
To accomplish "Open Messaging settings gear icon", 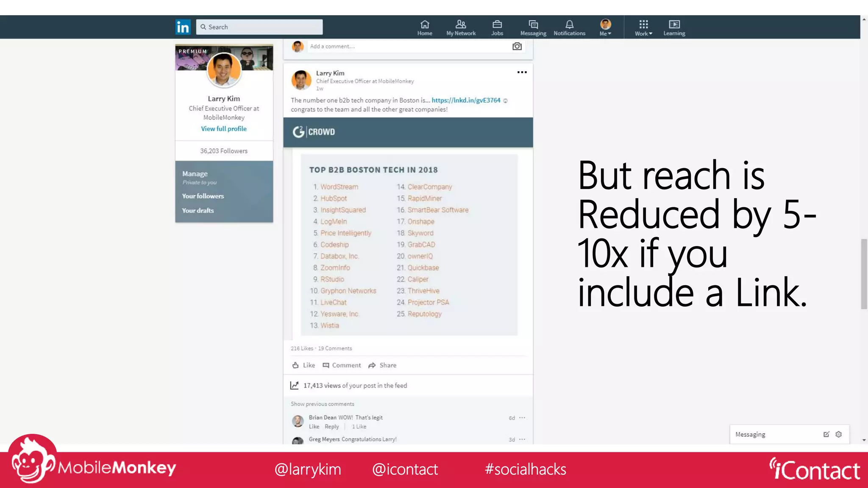I will click(838, 435).
